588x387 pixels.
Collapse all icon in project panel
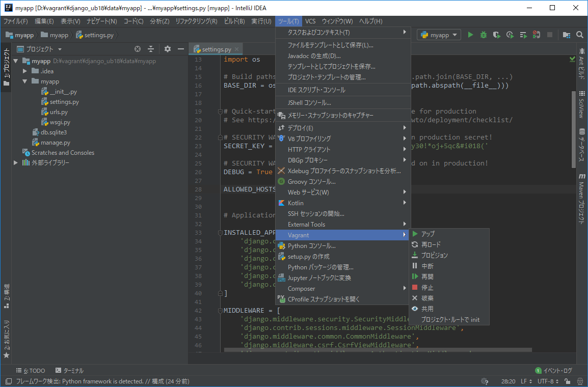[151, 49]
